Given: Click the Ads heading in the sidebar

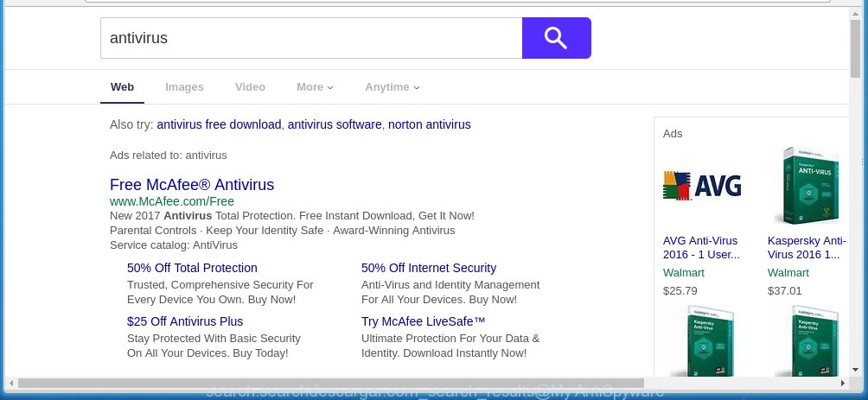Looking at the screenshot, I should pyautogui.click(x=673, y=134).
